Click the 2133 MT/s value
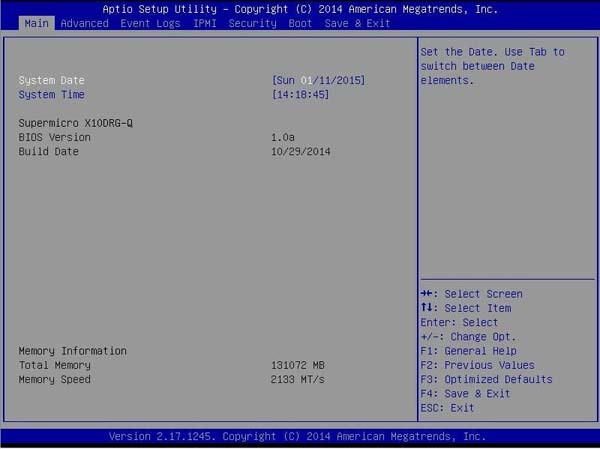Screen dimensions: 600x449 (298, 379)
